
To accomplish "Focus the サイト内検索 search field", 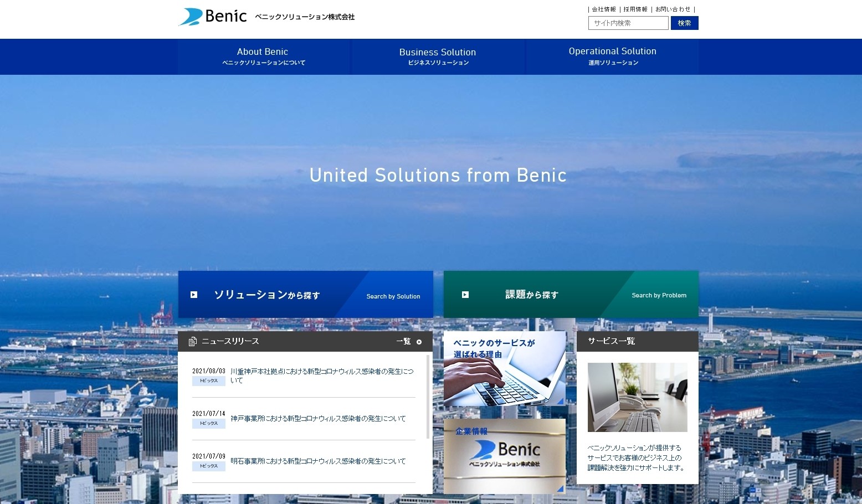I will (628, 23).
